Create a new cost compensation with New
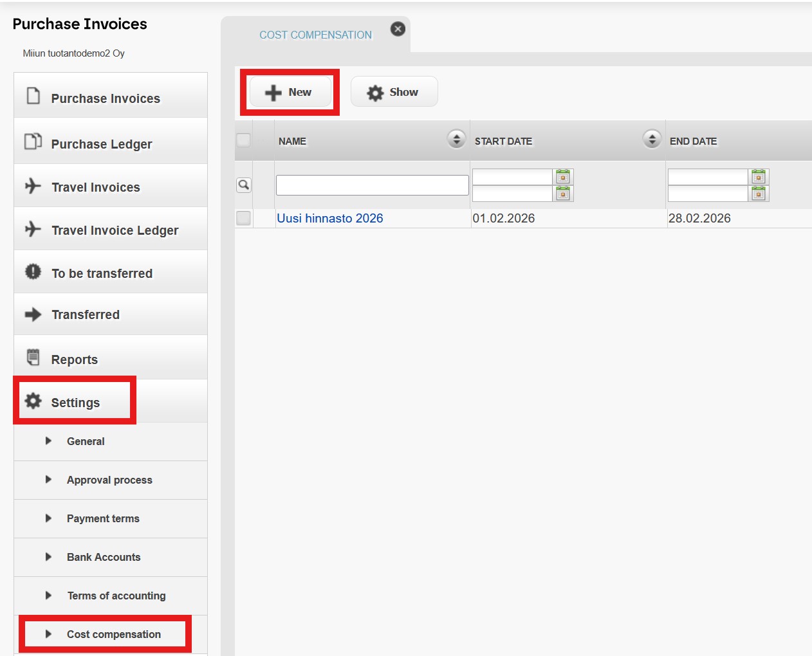This screenshot has width=812, height=656. point(290,92)
